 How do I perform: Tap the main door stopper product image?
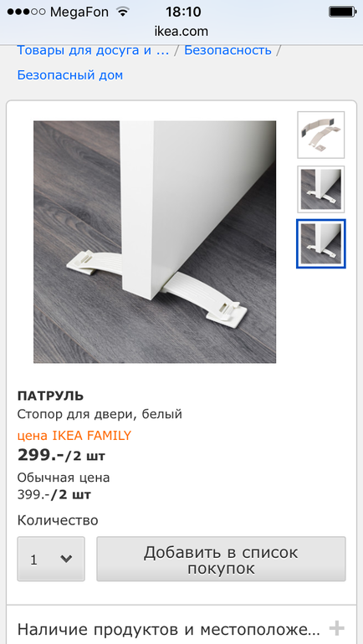[x=155, y=242]
